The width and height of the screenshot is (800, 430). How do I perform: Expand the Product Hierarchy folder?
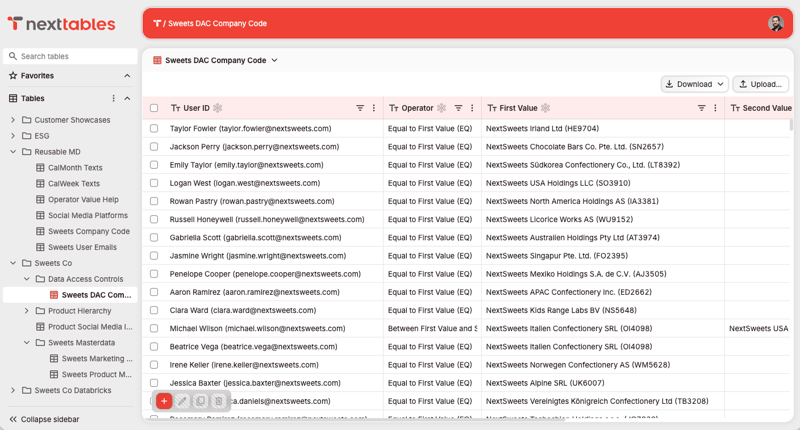click(27, 311)
